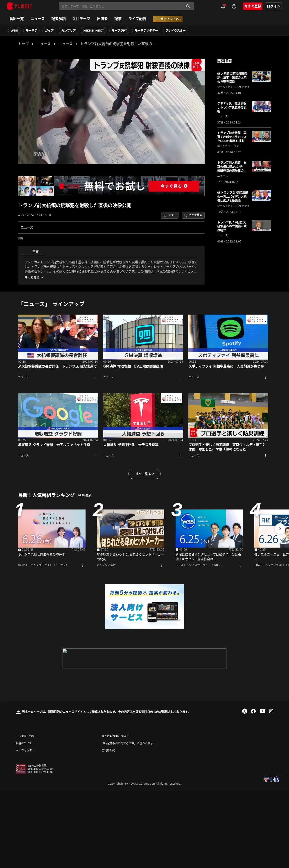Open three-dot menu for 米大統領警護隊の長官辞任 card
The height and width of the screenshot is (868, 289).
[95, 377]
